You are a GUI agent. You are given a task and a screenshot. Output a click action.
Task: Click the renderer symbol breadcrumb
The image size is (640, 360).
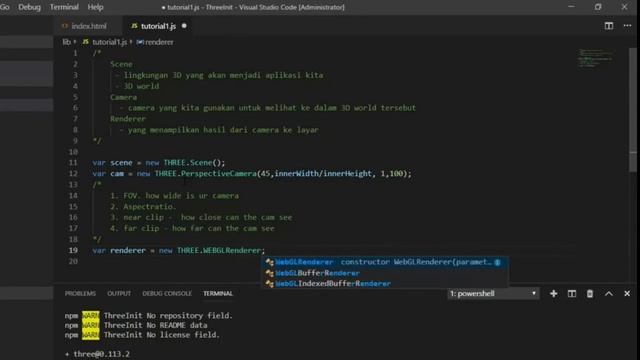pyautogui.click(x=155, y=42)
